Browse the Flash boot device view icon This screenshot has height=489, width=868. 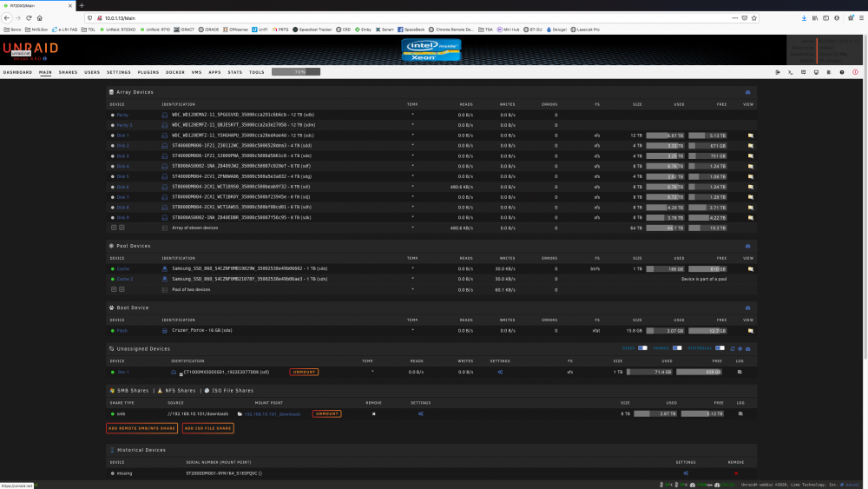pyautogui.click(x=751, y=331)
